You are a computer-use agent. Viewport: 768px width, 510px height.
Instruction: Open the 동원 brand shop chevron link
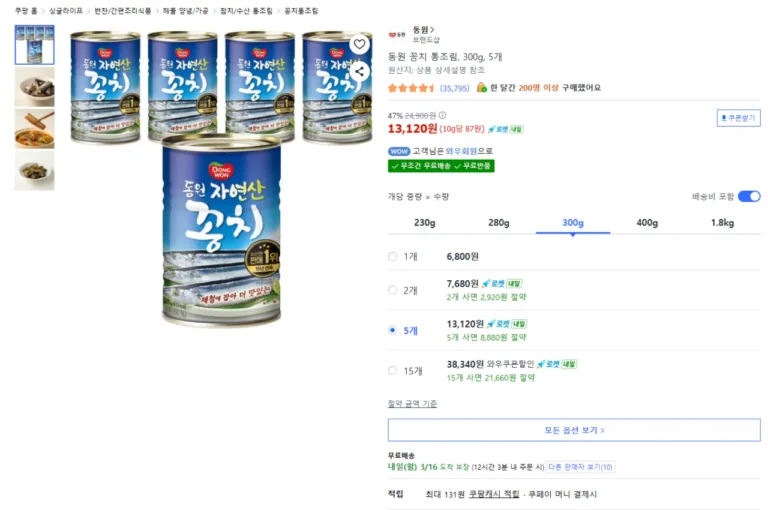[x=430, y=30]
